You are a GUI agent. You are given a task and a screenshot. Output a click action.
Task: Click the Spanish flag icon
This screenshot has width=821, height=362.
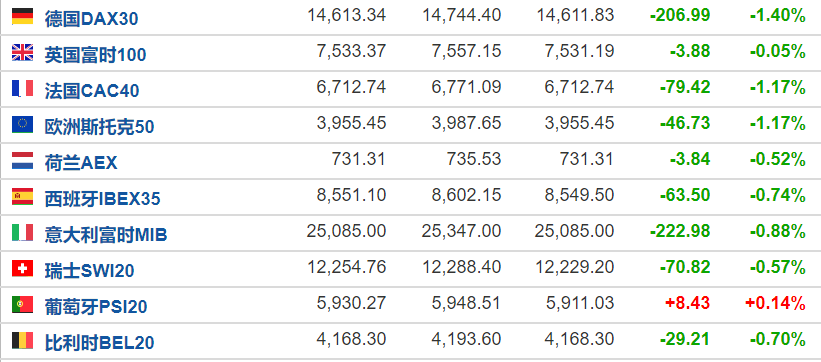(23, 196)
